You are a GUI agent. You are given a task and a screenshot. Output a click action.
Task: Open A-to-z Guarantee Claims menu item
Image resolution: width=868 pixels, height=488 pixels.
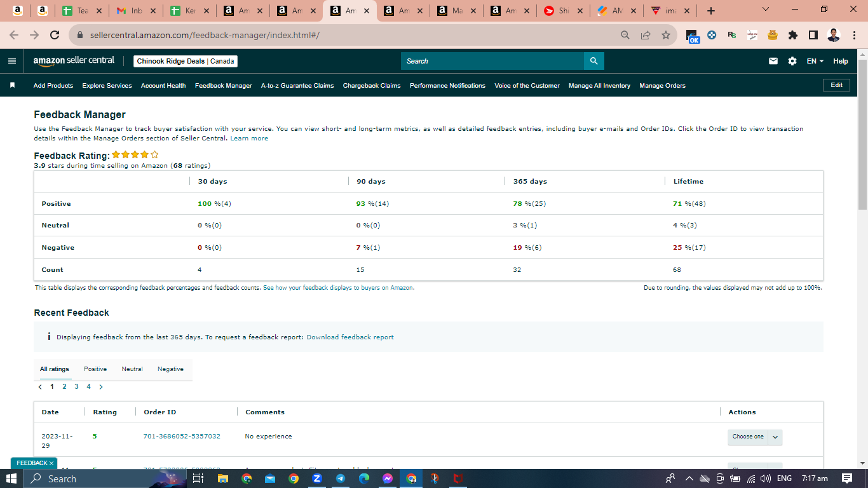point(297,85)
